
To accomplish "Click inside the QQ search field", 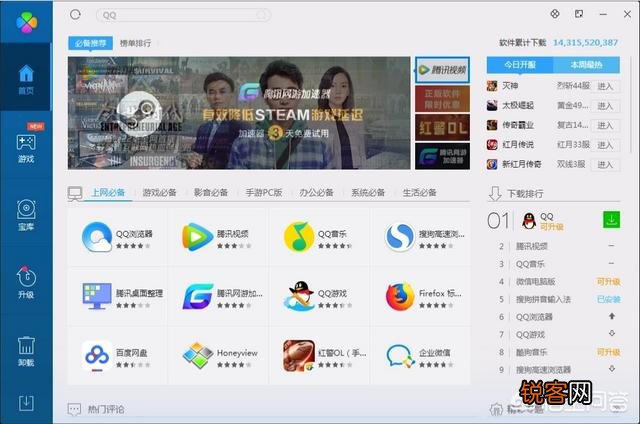I will point(184,16).
